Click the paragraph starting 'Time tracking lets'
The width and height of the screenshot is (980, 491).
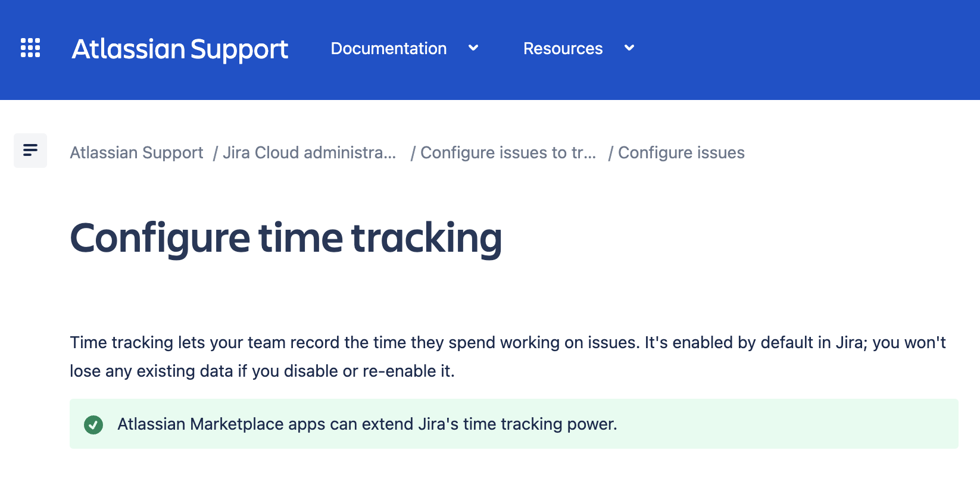coord(508,356)
